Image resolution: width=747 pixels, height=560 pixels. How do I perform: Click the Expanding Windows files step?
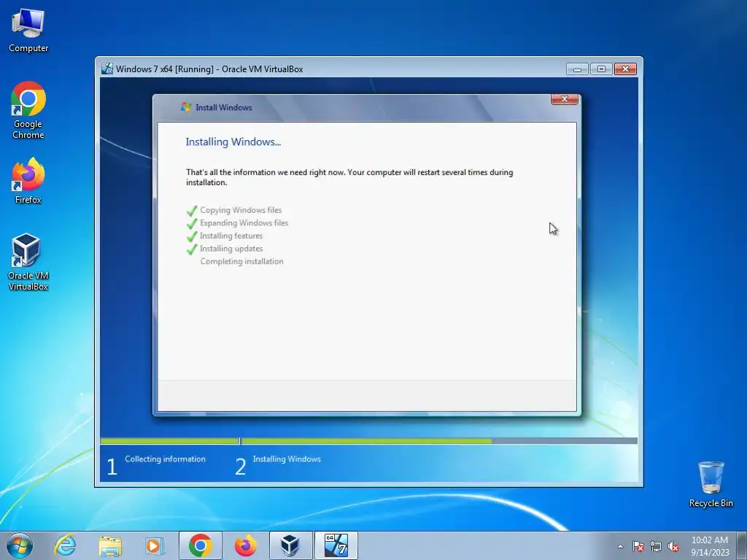[x=244, y=223]
